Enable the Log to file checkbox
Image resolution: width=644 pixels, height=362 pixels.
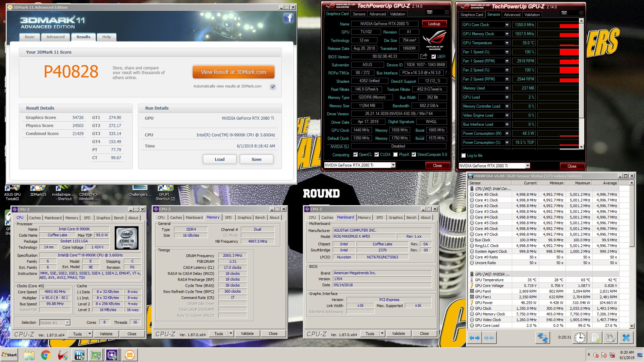pos(464,156)
